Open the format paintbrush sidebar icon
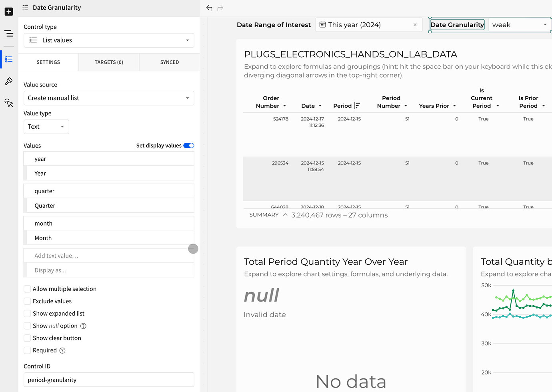552x392 pixels. click(9, 81)
